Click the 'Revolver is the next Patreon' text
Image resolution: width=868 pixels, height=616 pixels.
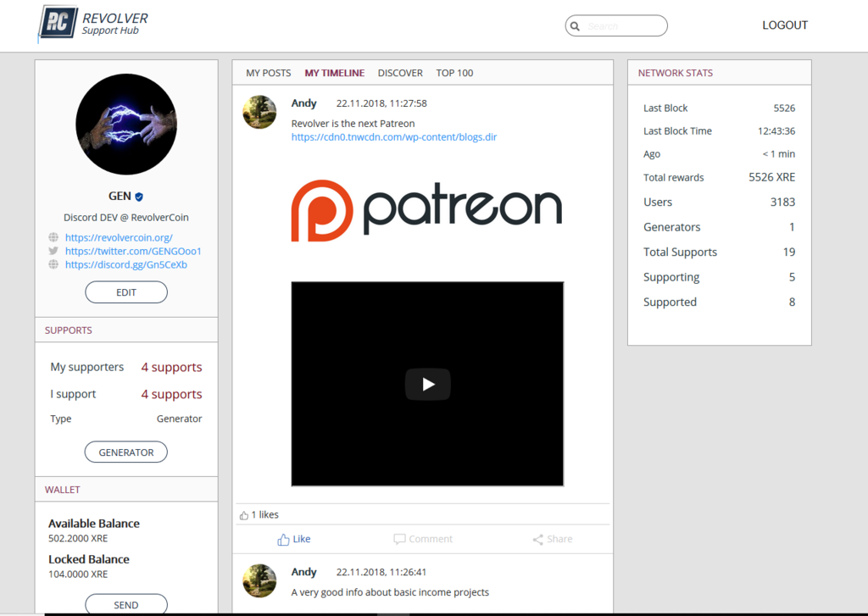click(353, 124)
